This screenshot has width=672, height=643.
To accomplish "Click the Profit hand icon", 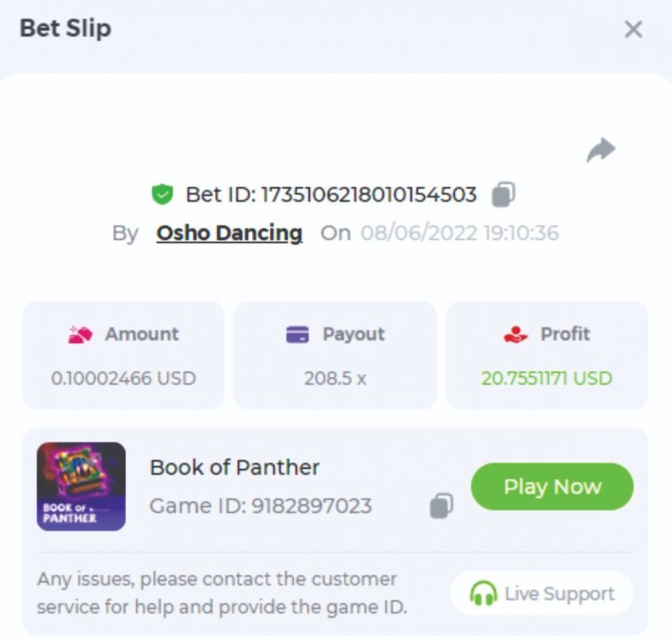I will click(516, 334).
